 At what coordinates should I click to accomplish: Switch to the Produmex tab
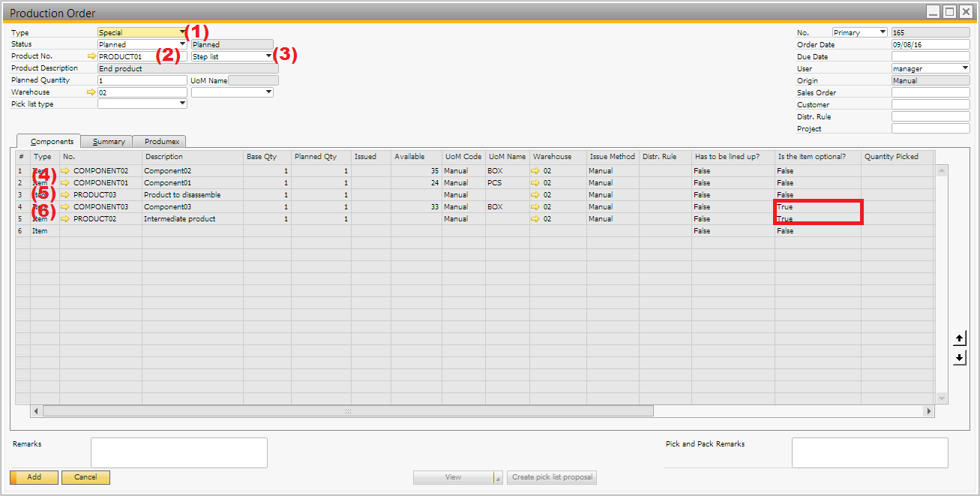160,141
